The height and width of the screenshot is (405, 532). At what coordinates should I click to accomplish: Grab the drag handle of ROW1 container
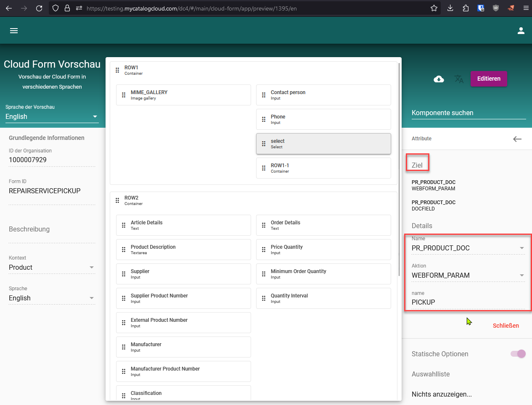point(117,70)
